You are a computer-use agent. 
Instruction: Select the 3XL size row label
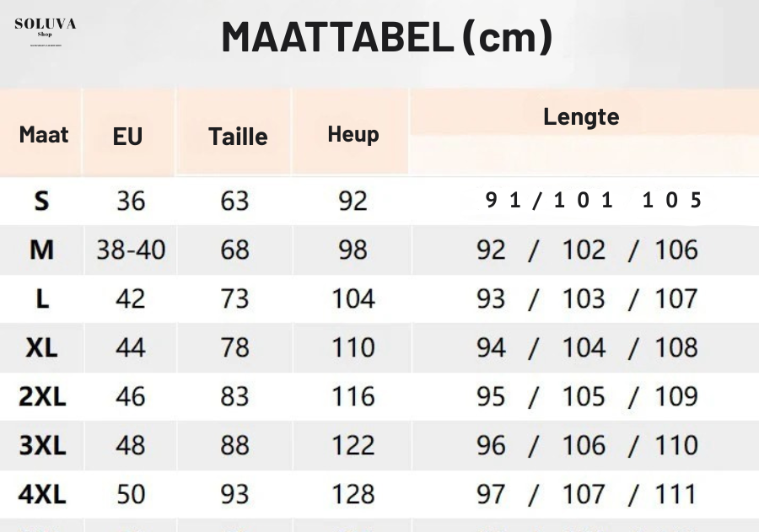click(x=41, y=445)
